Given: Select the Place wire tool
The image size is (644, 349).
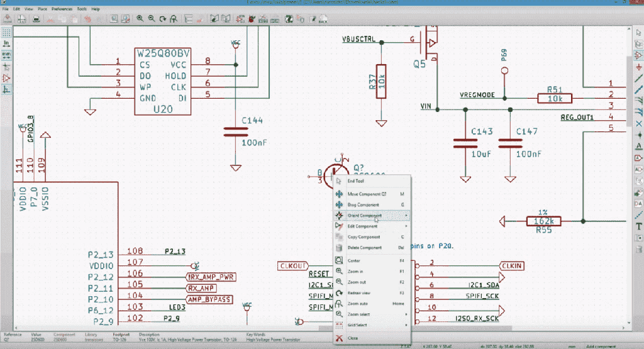Looking at the screenshot, I should coord(639,78).
